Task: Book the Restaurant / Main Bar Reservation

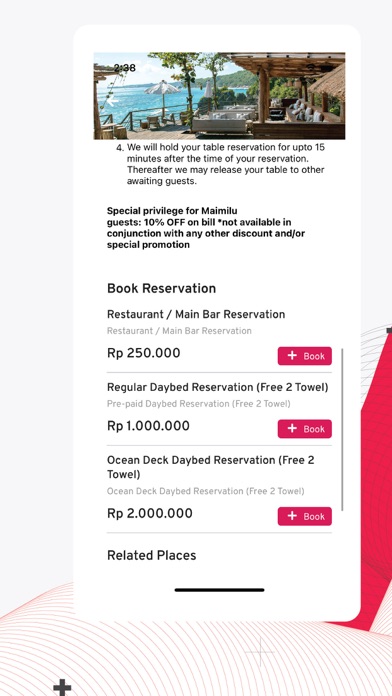Action: tap(305, 356)
